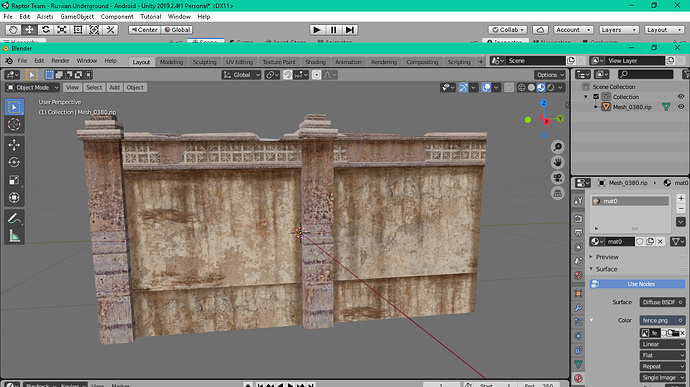Switch to wireframe viewport shading

click(x=521, y=88)
